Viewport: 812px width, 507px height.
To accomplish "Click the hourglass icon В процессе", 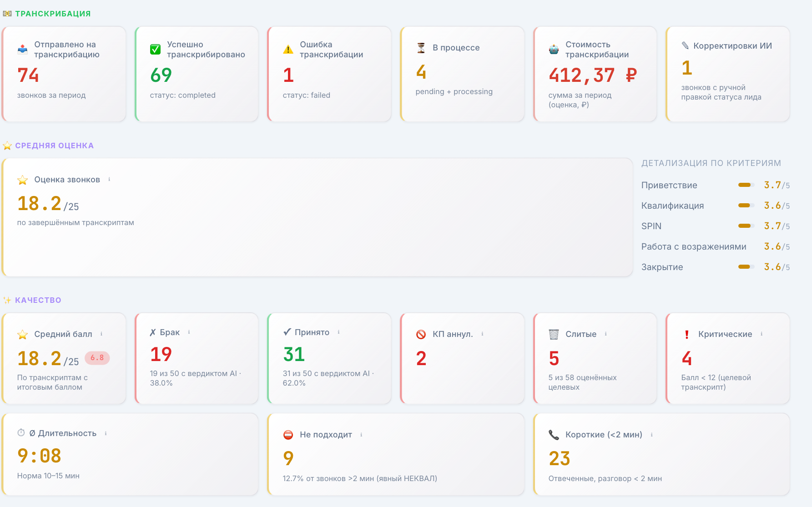I will (x=421, y=48).
